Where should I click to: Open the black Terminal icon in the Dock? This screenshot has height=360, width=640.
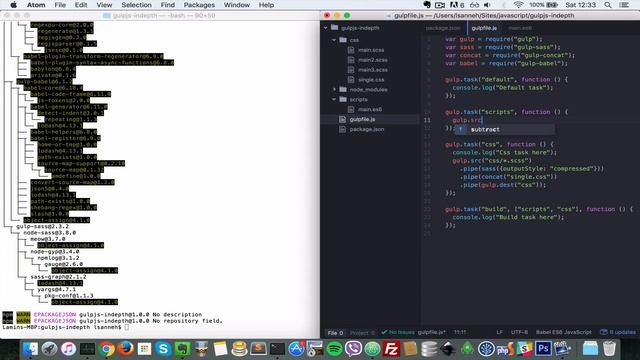click(278, 349)
